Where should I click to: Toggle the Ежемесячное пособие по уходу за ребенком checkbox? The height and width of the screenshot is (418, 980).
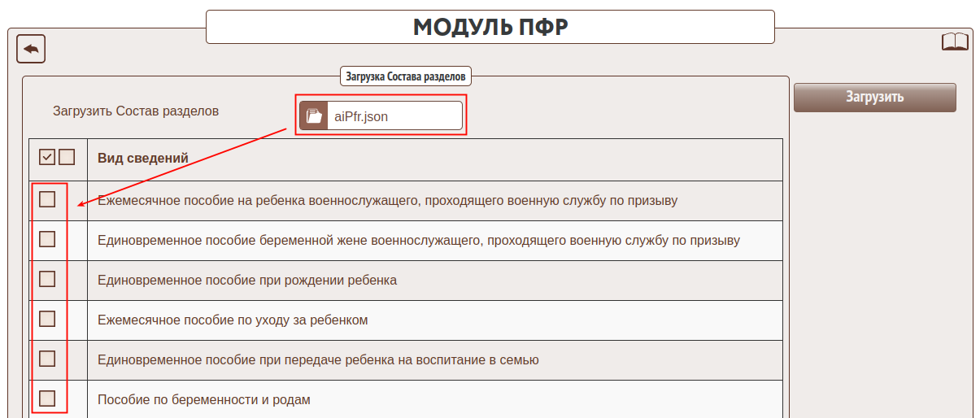47,319
